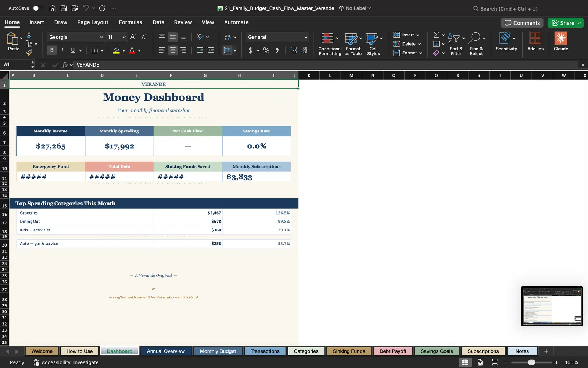Open the Format cells menu
Viewport: 588px width, 368px height.
(408, 53)
